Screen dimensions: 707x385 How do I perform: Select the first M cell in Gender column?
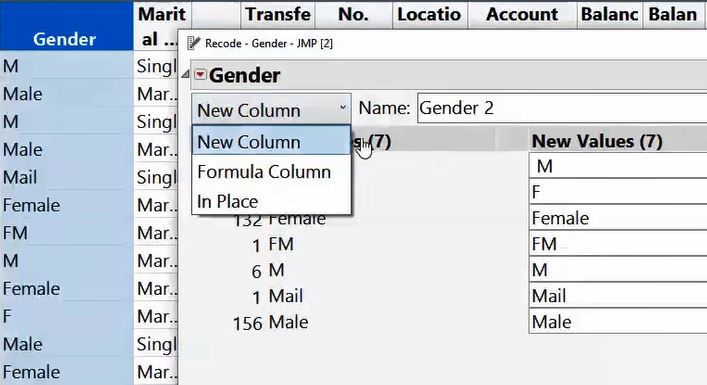(x=66, y=66)
